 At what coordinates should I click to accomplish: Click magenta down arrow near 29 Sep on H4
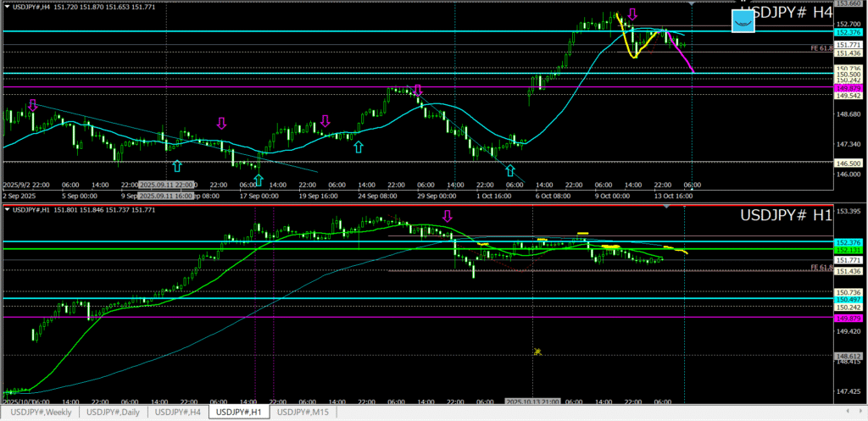click(x=417, y=90)
